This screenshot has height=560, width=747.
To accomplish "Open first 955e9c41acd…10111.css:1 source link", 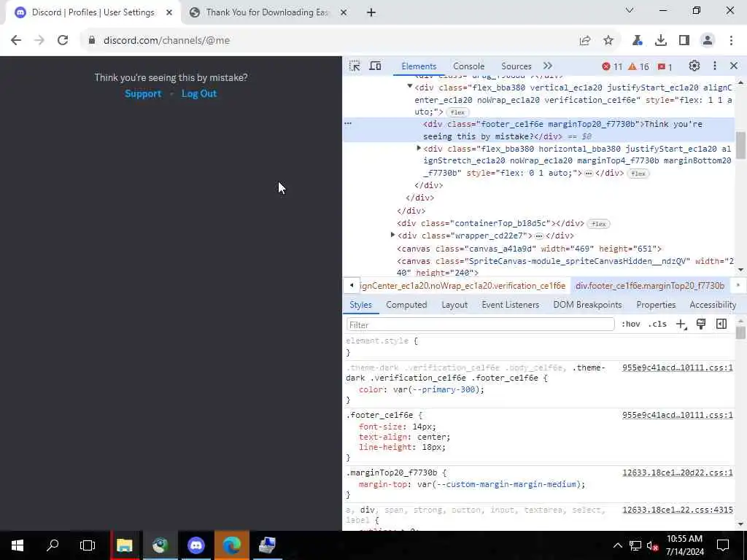I will (x=678, y=367).
